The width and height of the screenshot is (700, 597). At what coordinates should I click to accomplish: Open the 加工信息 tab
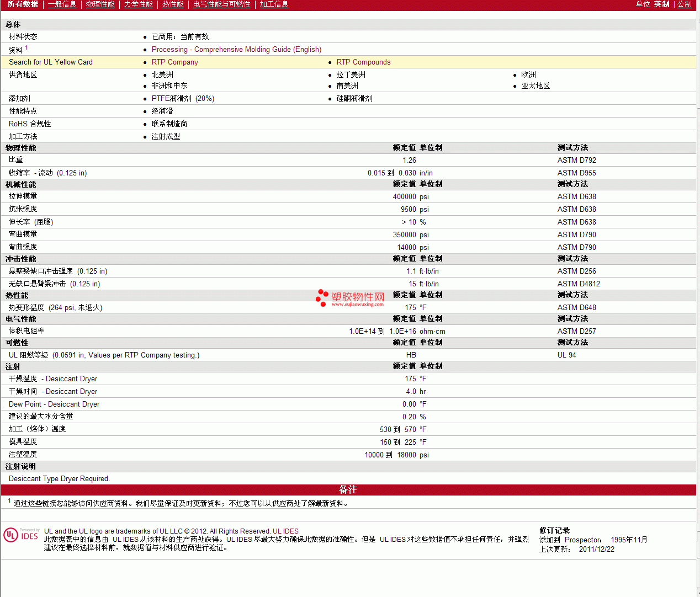pyautogui.click(x=274, y=4)
